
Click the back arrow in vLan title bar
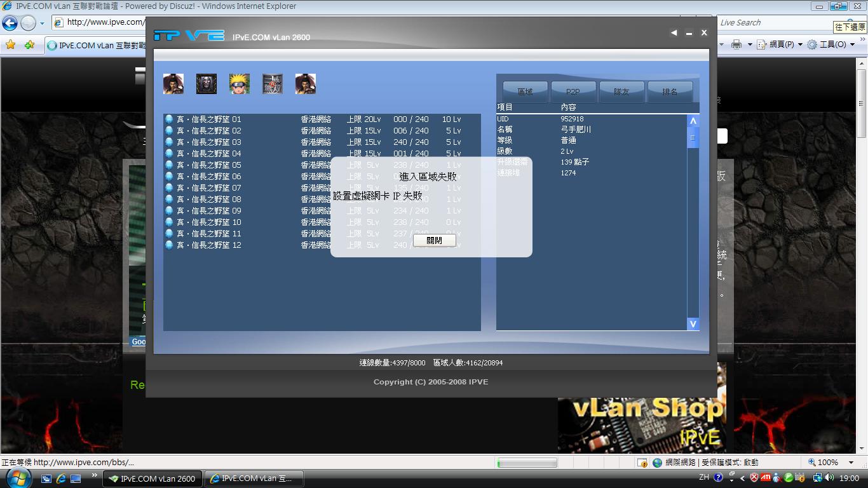click(674, 33)
